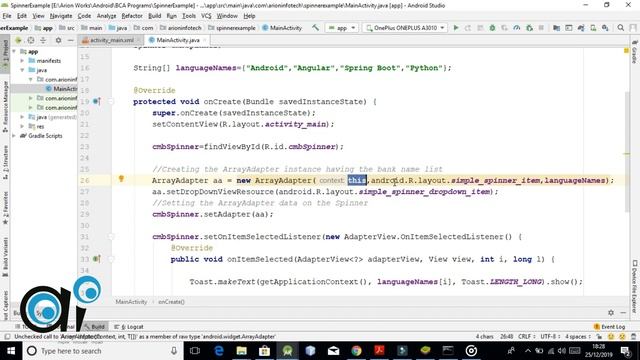Click collapse all icon in Project panel

(43, 40)
